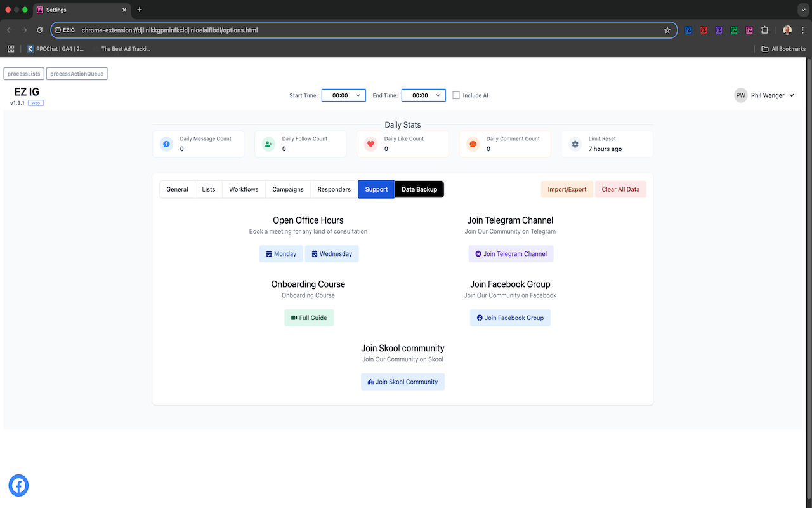The image size is (812, 508).
Task: Open the Phil Wenger account menu
Action: (x=764, y=95)
